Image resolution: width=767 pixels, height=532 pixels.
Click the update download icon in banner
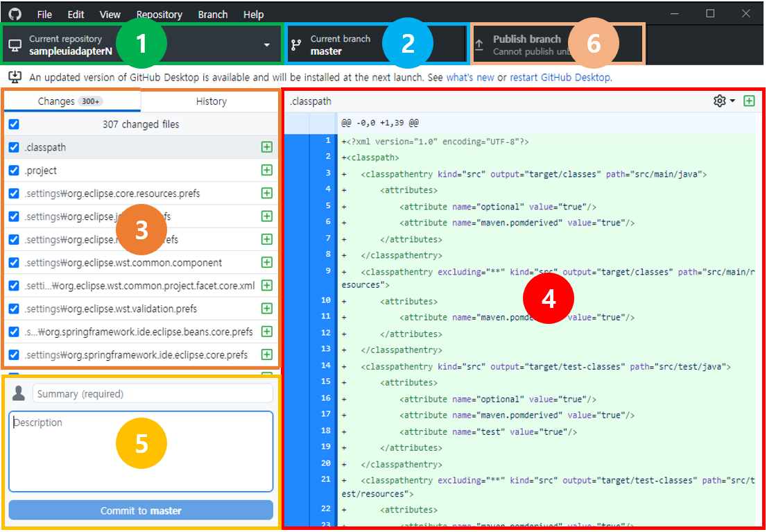point(15,77)
